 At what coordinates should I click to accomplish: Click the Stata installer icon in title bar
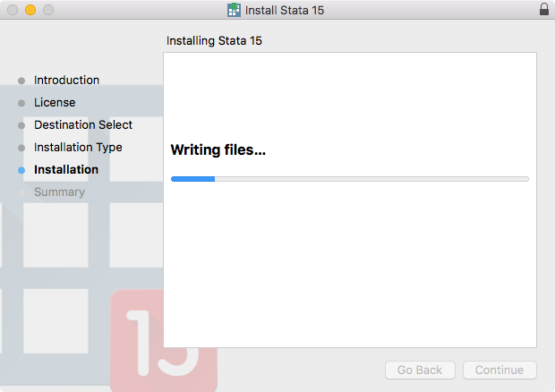click(x=234, y=10)
